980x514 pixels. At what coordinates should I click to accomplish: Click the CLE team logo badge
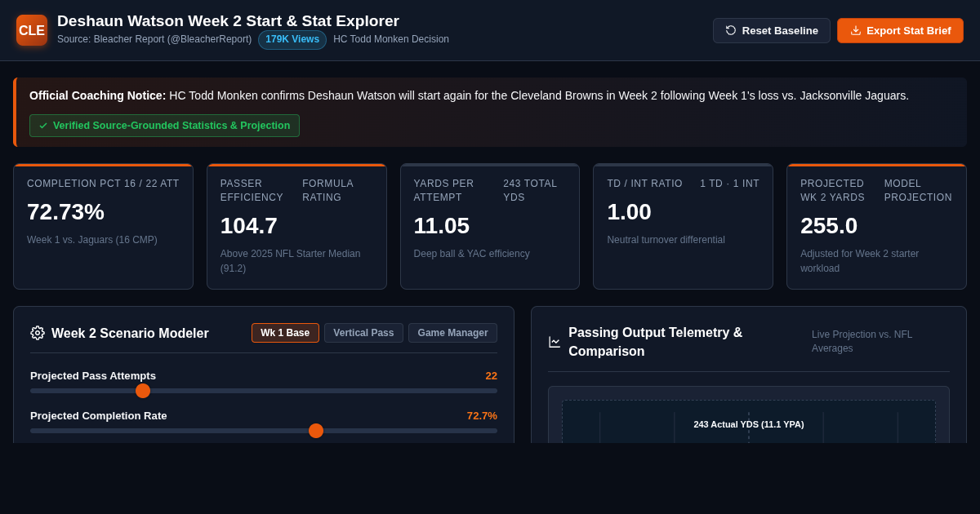pos(32,30)
